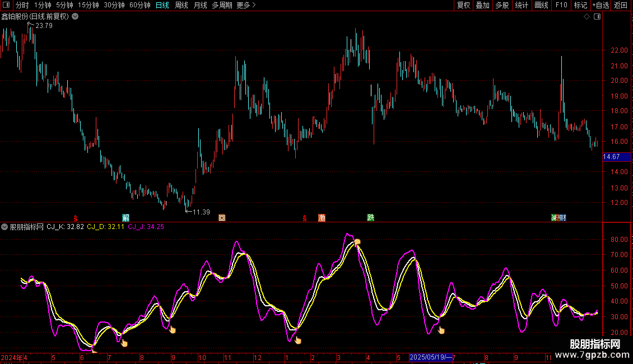Click the 14.67 current price tag on axis
The width and height of the screenshot is (633, 364).
tap(611, 157)
